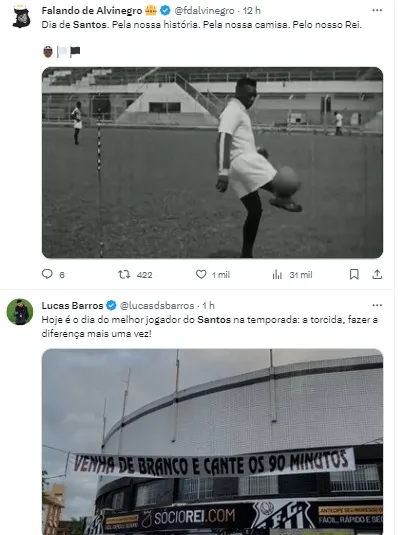The height and width of the screenshot is (535, 401).
Task: Retweet the Falando de Alvinegro post
Action: tap(124, 274)
